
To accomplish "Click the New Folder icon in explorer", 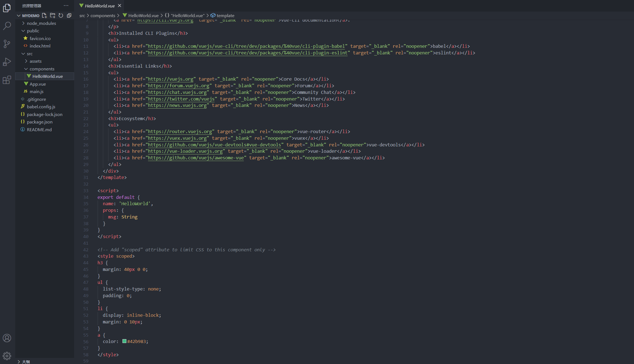I will 53,15.
